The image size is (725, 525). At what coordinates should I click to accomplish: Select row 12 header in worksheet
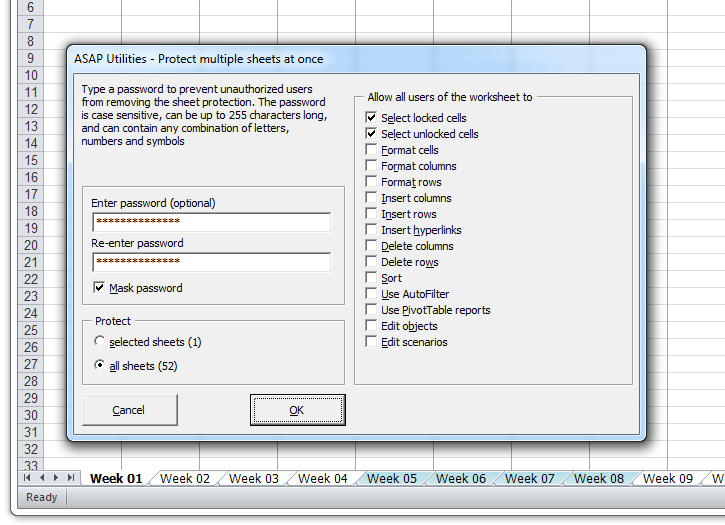pyautogui.click(x=31, y=109)
